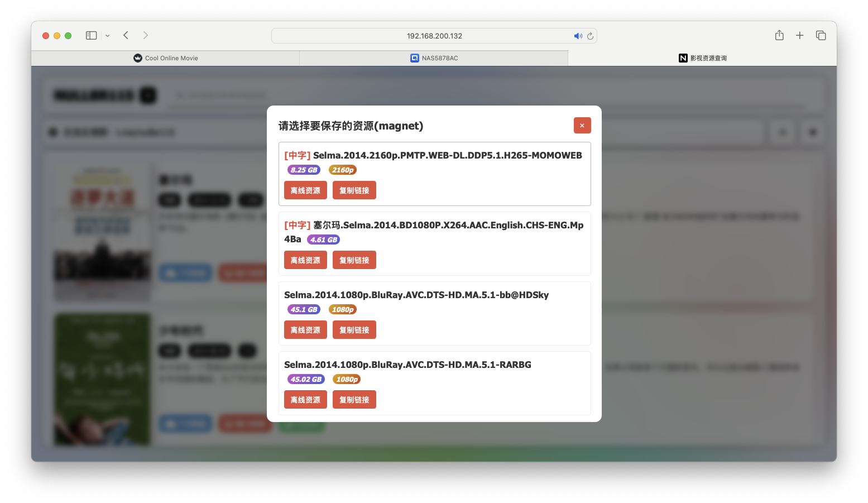Open the sidebar chevron dropdown
The width and height of the screenshot is (868, 503).
point(107,35)
